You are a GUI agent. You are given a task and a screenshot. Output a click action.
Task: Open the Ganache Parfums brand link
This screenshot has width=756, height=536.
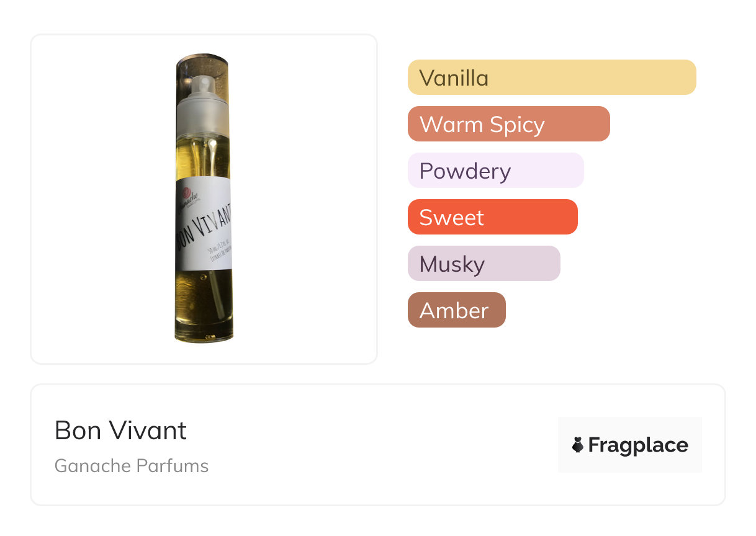(x=132, y=466)
